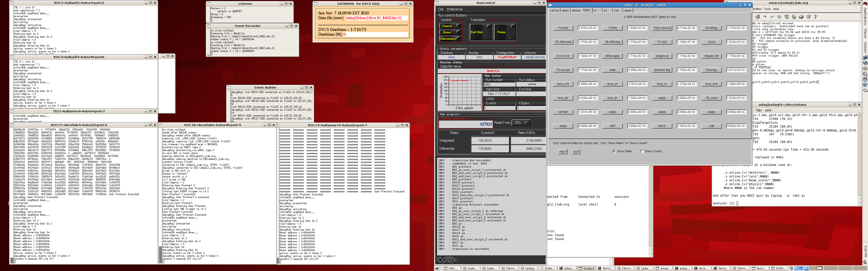Image resolution: width=868 pixels, height=271 pixels.
Task: Click the emacs print toolbar icon
Action: (801, 17)
